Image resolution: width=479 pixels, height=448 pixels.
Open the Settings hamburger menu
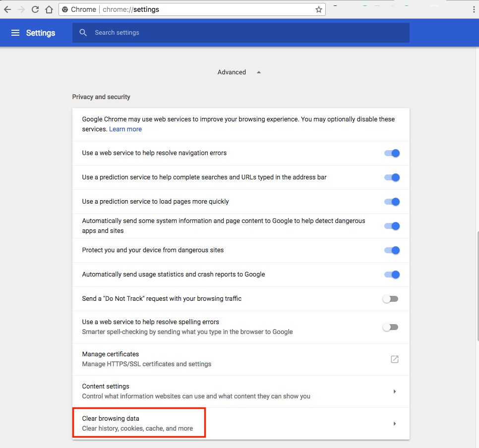15,33
